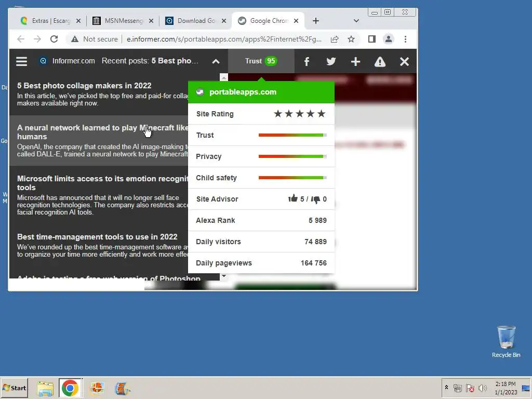Open the neural network Minecraft article
The height and width of the screenshot is (399, 532).
102,132
